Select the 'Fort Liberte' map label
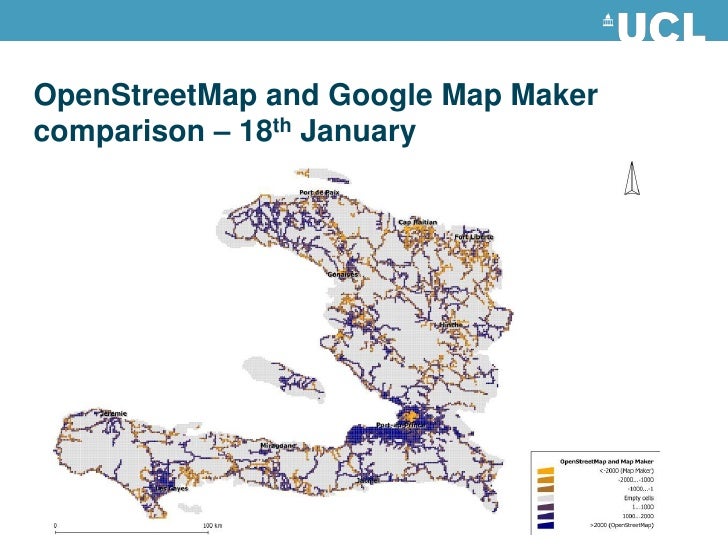This screenshot has height=546, width=728. pos(474,237)
